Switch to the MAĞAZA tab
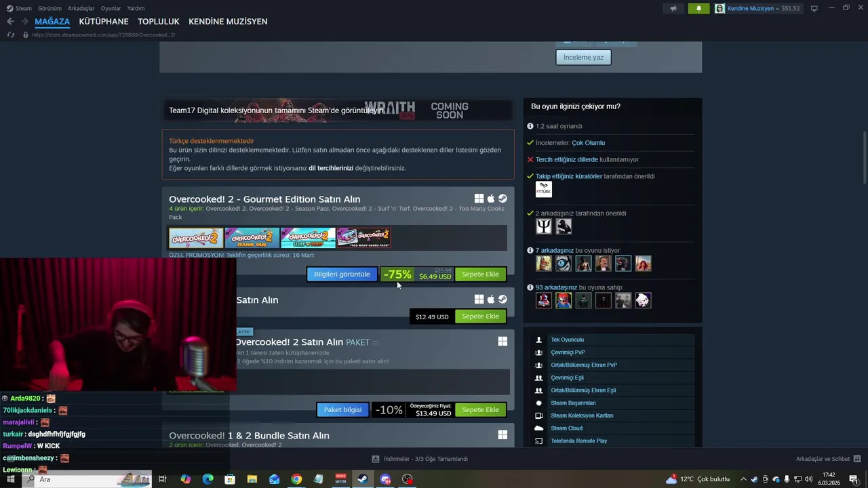 coord(52,22)
